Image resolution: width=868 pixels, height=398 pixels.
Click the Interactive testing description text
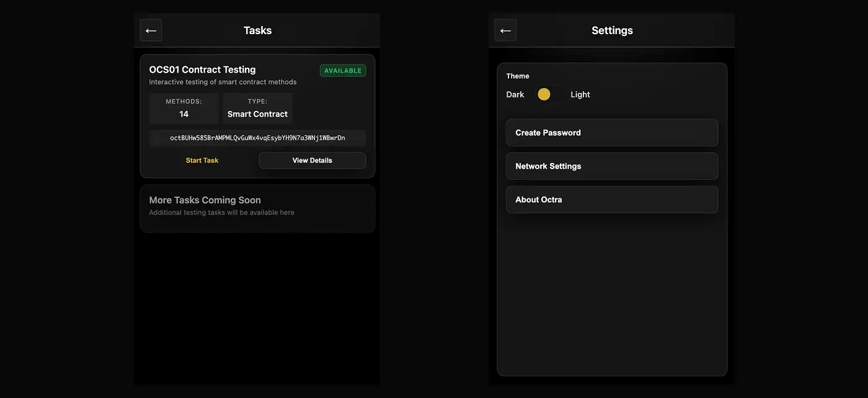tap(223, 82)
